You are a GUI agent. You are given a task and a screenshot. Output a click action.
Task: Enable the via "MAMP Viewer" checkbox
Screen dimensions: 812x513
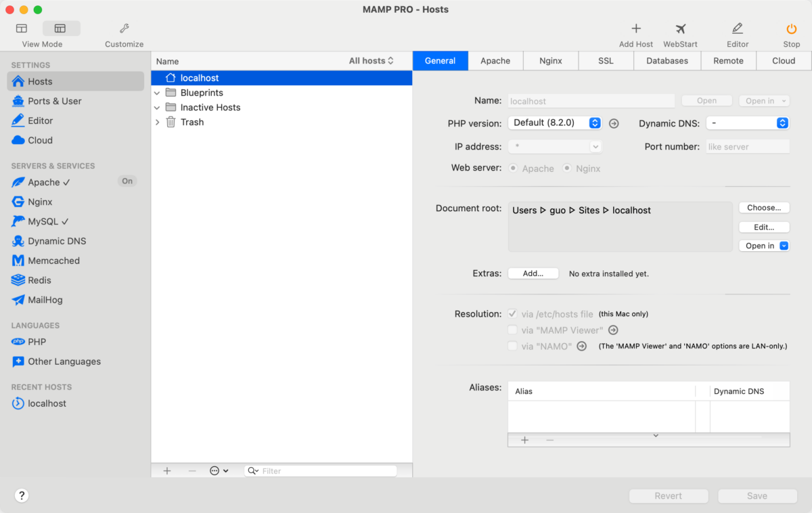(513, 330)
